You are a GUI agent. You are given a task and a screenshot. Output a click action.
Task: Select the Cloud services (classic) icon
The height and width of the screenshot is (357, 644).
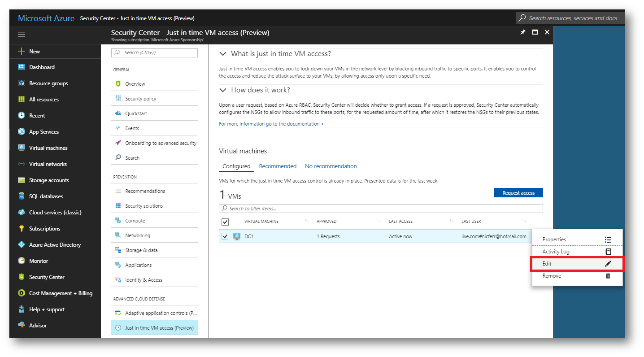point(21,213)
